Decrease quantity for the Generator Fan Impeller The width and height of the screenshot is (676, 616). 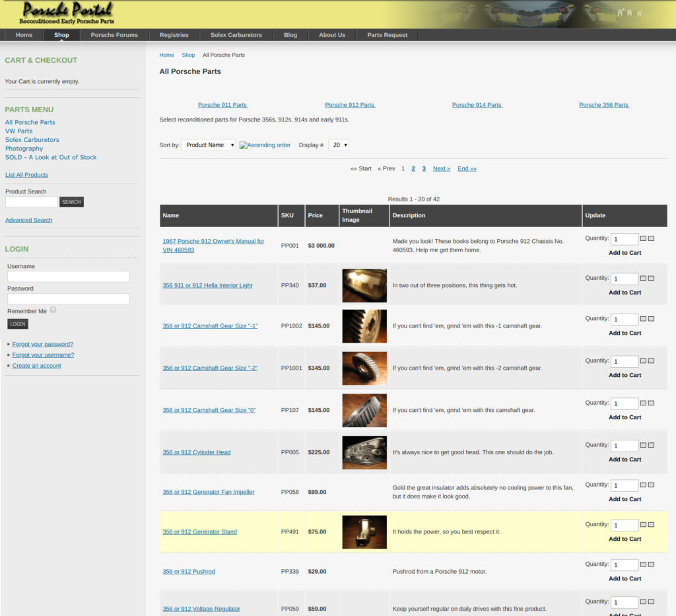coord(651,485)
